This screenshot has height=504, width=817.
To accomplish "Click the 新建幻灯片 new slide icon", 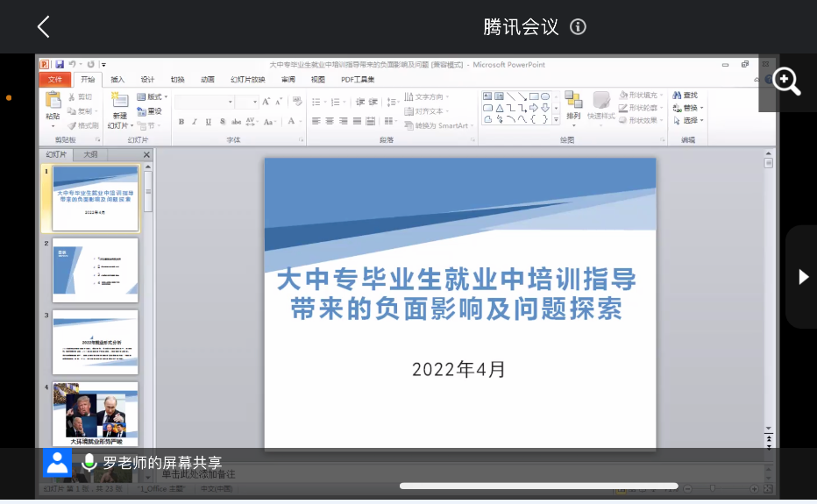I will pyautogui.click(x=120, y=100).
